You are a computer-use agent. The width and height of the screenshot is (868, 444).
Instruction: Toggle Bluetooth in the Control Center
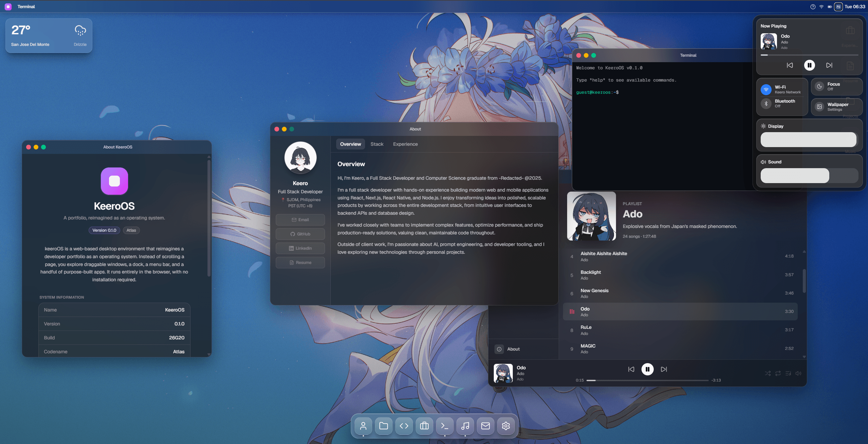click(766, 104)
